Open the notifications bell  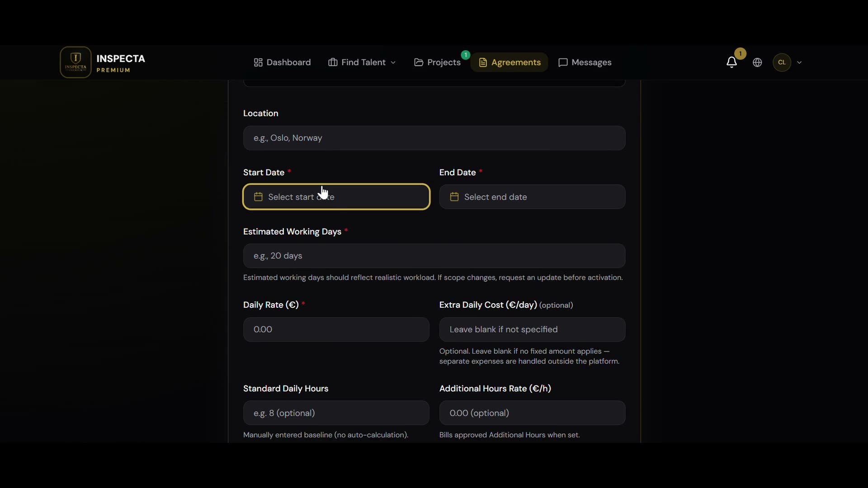tap(731, 62)
